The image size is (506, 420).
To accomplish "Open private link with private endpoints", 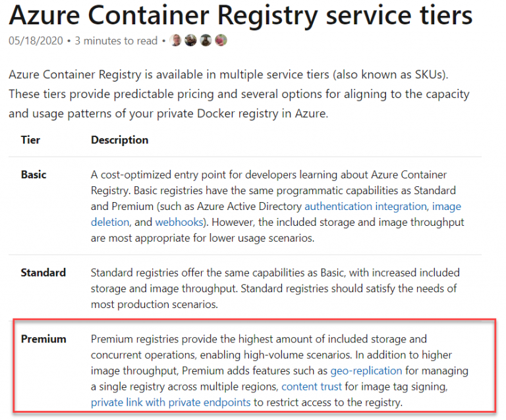I will click(x=171, y=402).
